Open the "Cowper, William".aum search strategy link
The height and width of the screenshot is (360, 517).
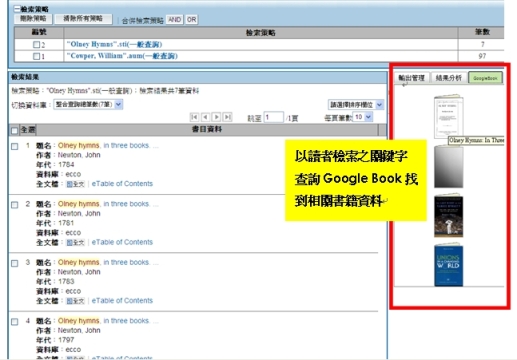click(x=122, y=56)
